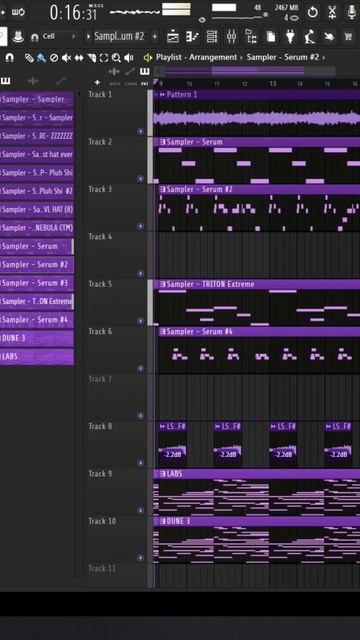360x640 pixels.
Task: Click bar 13 on the timeline ruler
Action: [272, 84]
